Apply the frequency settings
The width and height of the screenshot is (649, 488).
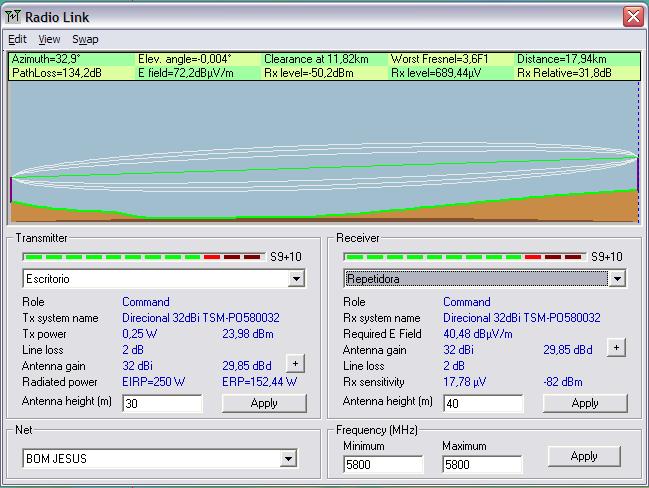584,456
